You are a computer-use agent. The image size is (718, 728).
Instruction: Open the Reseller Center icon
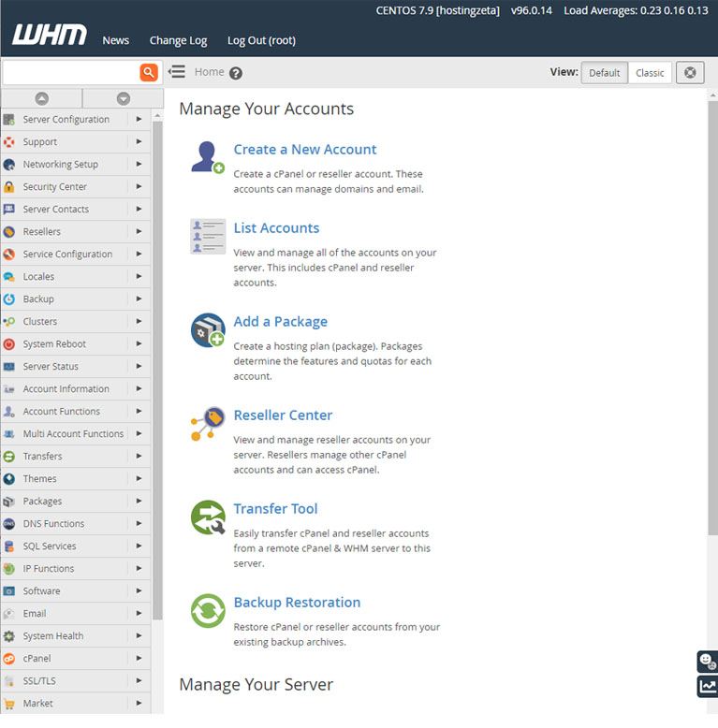pos(207,424)
